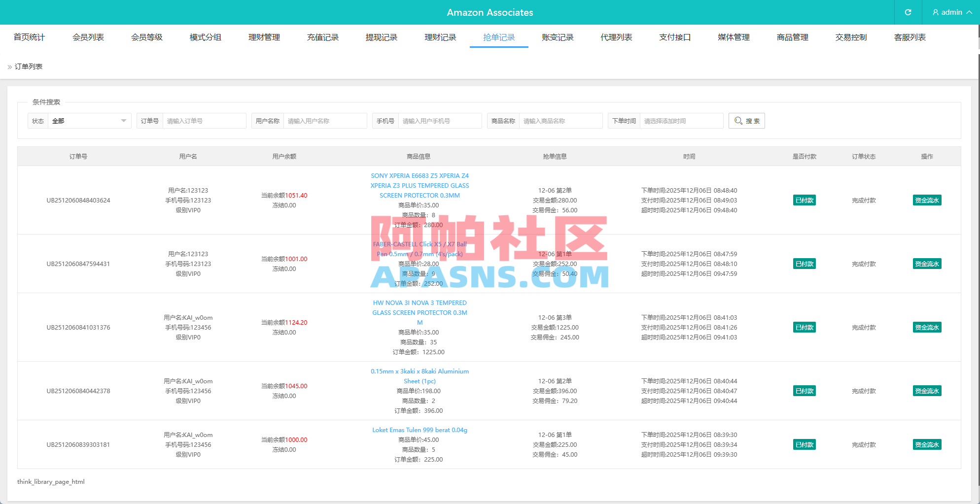Screen dimensions: 980x504
Task: Expand the 状态 status dropdown
Action: pos(89,121)
